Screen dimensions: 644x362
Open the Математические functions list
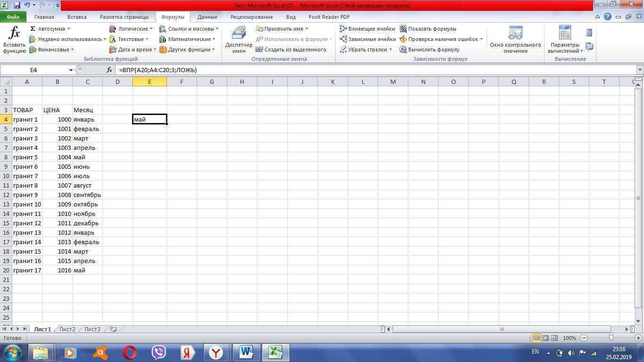coord(187,39)
